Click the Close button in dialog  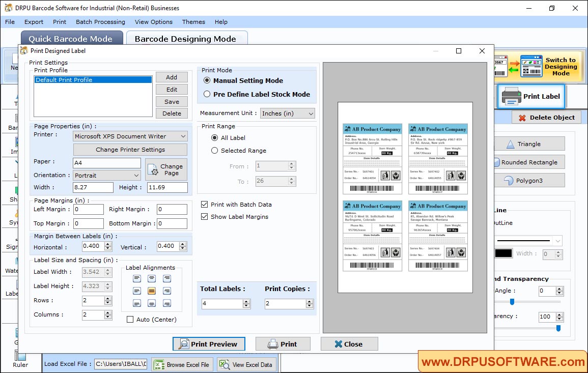tap(349, 344)
